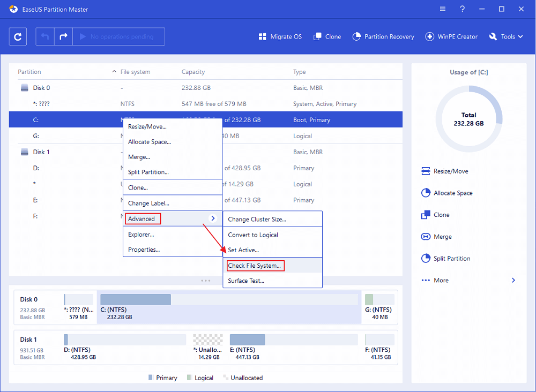Select Check File System from the submenu
Viewport: 536px width, 392px height.
[x=255, y=266]
